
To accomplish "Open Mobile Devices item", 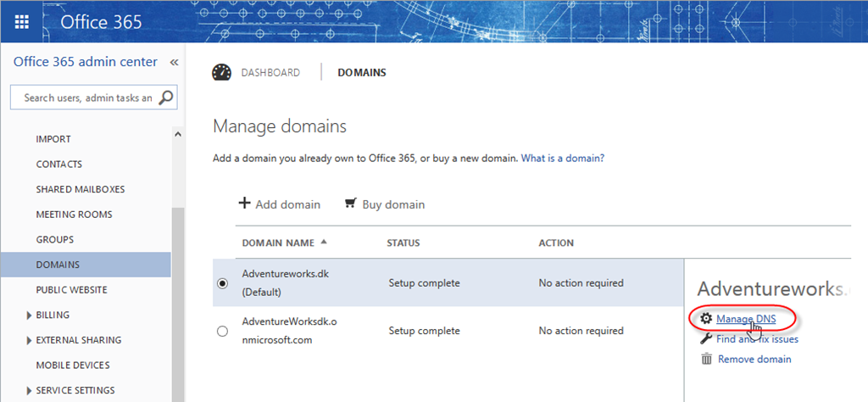I will (x=73, y=366).
